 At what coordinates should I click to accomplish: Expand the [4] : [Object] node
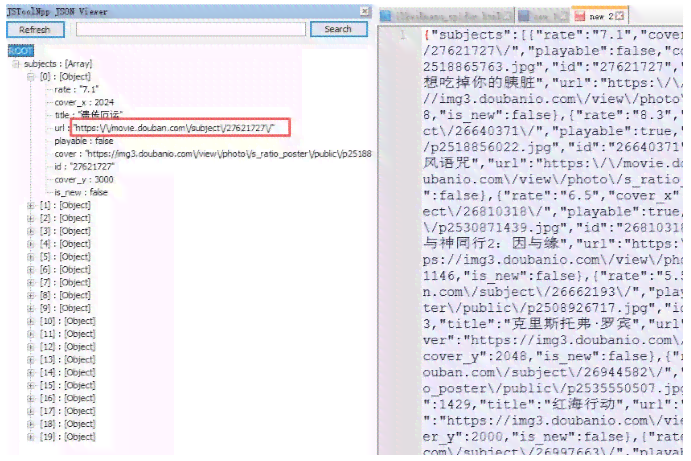(x=31, y=244)
